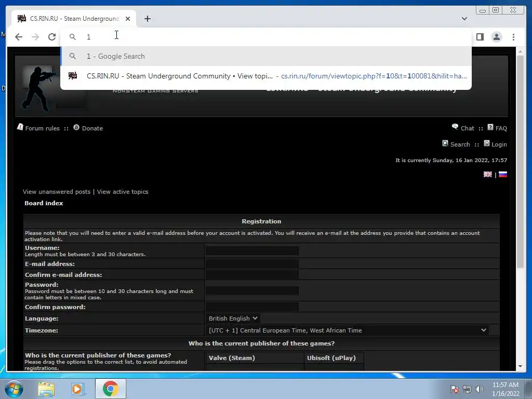Click the Login icon
This screenshot has height=399, width=532.
coord(486,143)
